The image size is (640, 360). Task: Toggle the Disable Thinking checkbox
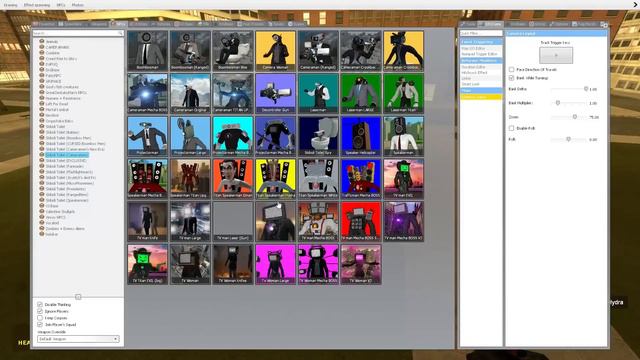pyautogui.click(x=40, y=304)
